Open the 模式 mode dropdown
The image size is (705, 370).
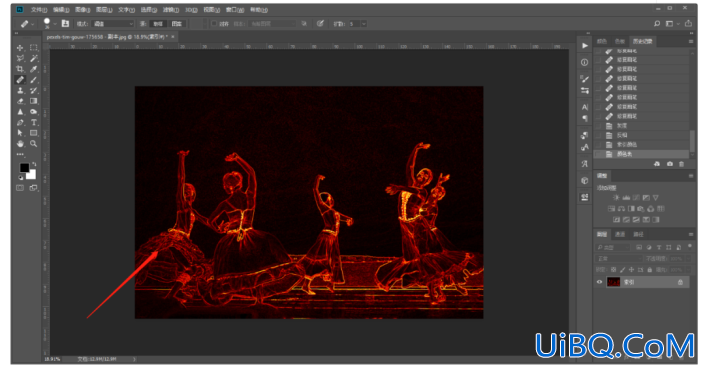click(112, 23)
